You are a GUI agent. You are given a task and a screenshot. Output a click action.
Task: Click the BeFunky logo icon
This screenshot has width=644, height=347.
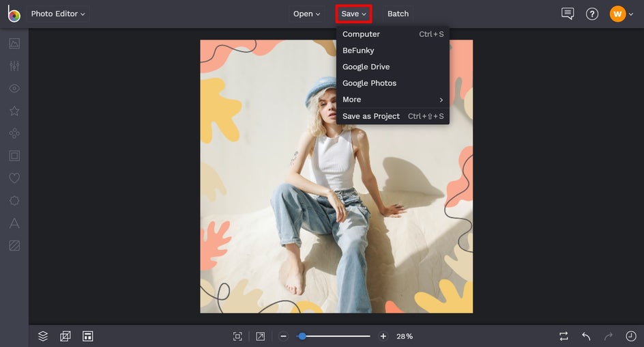coord(14,14)
